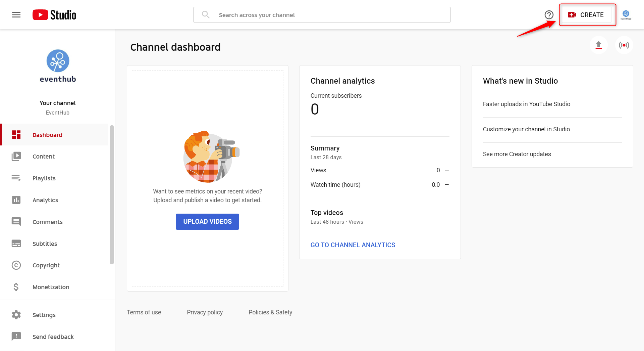Click the Settings gear icon
The image size is (644, 351).
[x=16, y=315]
